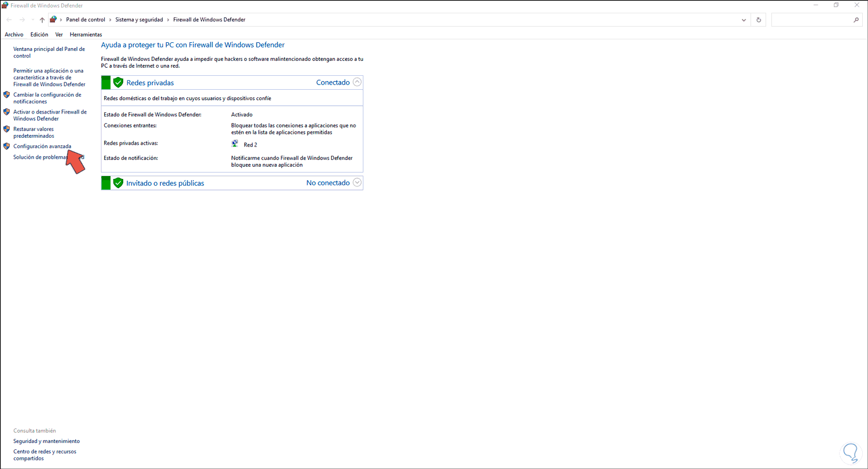
Task: Go back using the navigation back arrow
Action: [9, 20]
